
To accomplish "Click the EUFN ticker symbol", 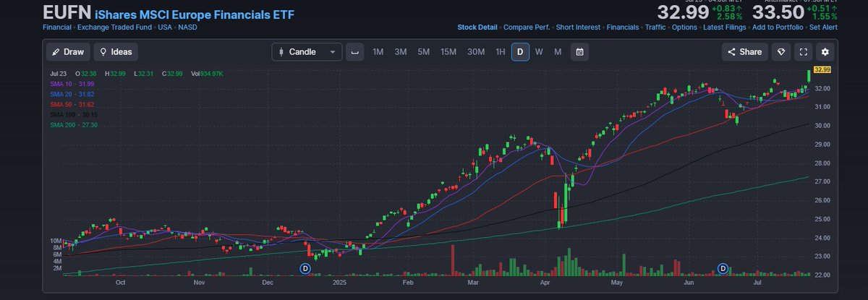I will pyautogui.click(x=67, y=12).
